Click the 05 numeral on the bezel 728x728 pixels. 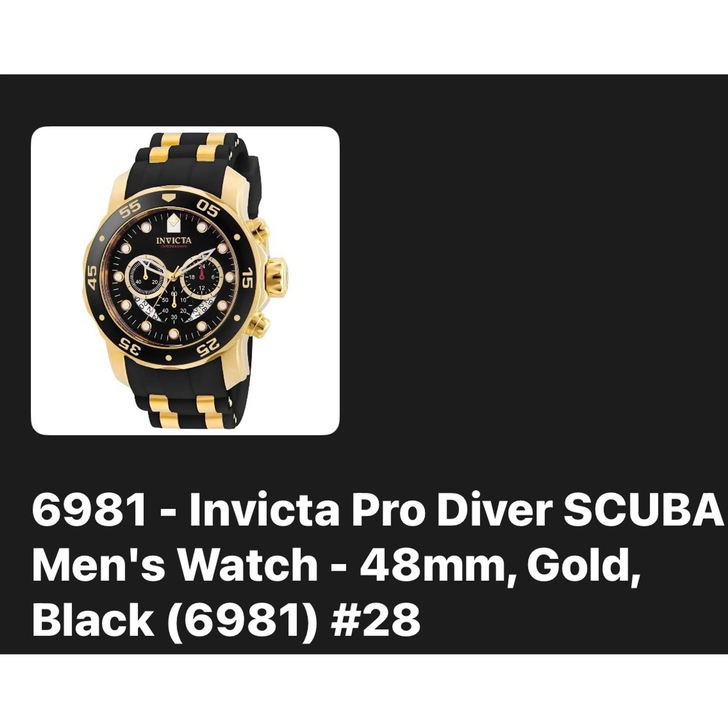point(208,209)
